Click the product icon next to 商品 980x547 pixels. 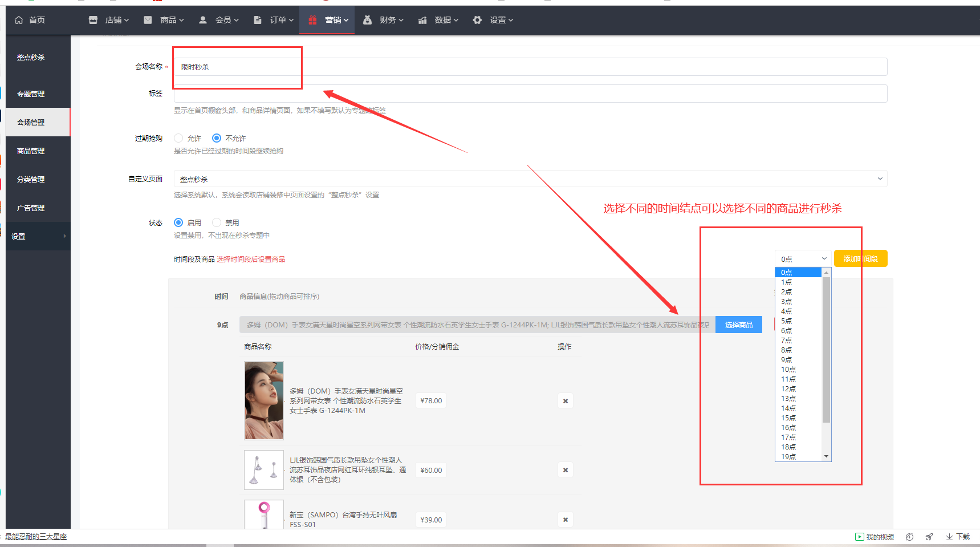point(148,20)
